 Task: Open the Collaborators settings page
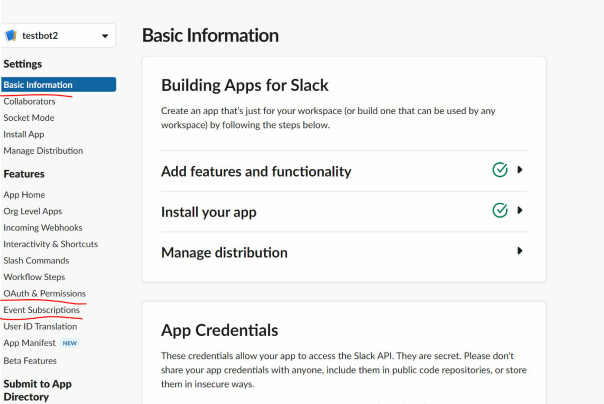(x=29, y=101)
